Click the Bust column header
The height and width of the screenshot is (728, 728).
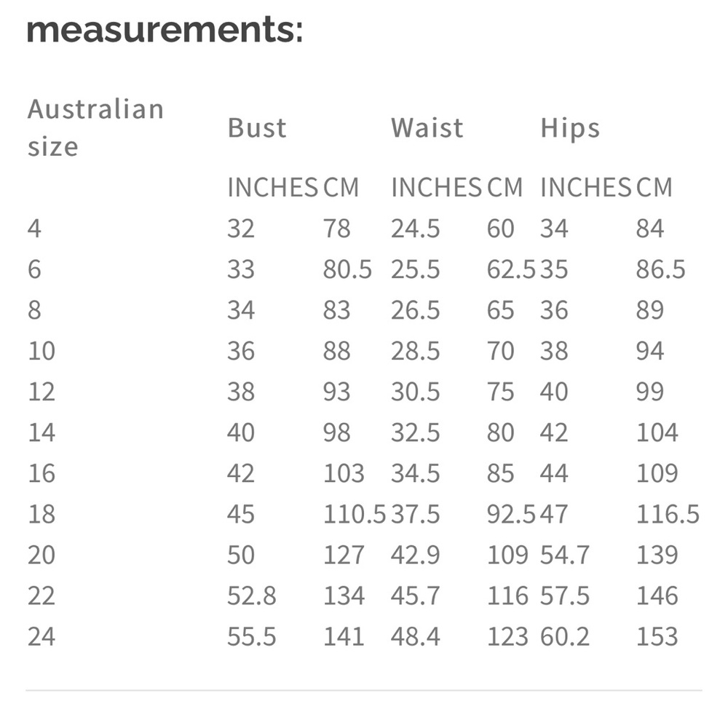tap(257, 128)
